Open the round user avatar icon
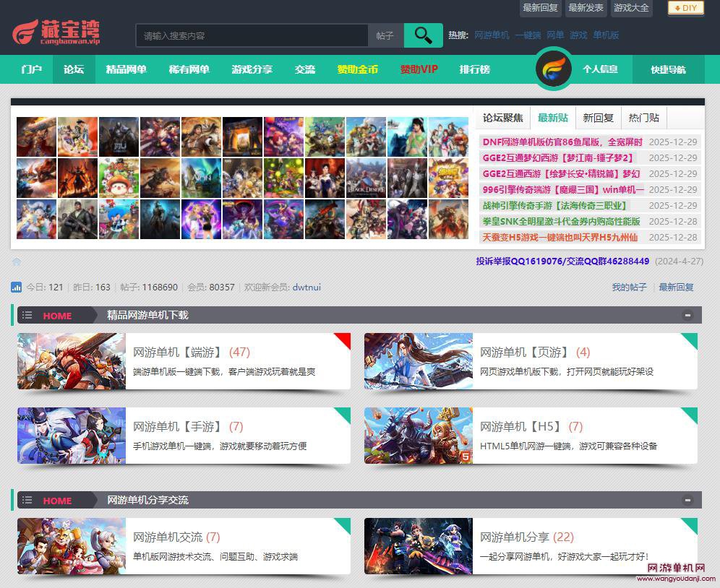Viewport: 720px width, 588px height. point(554,69)
